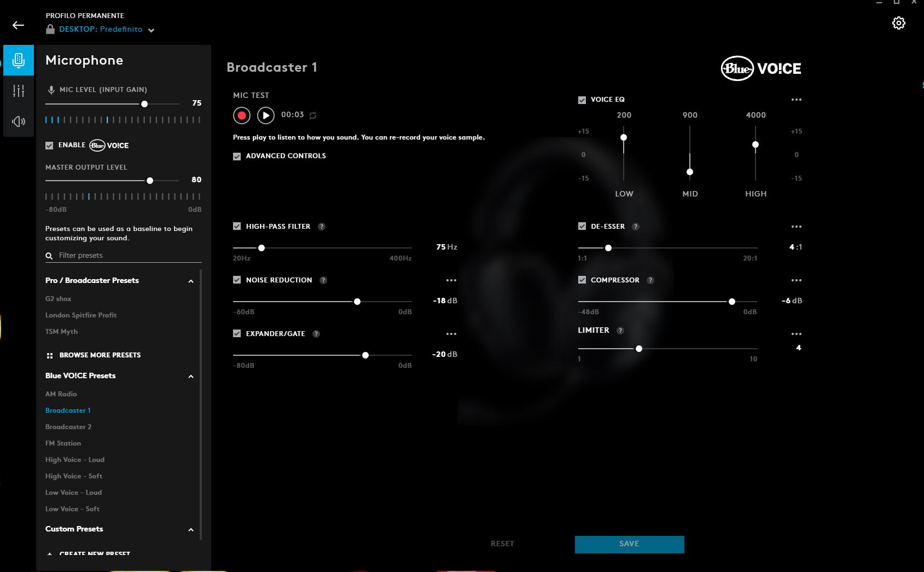The image size is (924, 572).
Task: Click the profile lock icon
Action: point(50,30)
